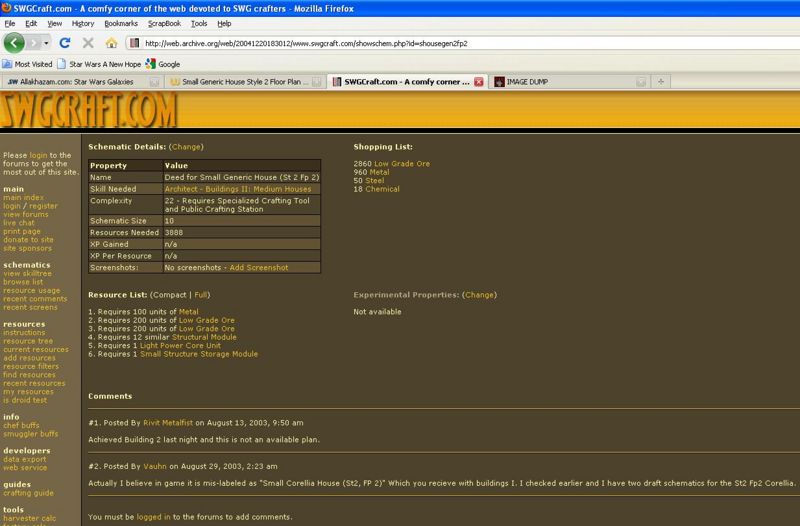Switch to Small Generic House Floor Plan tab
This screenshot has height=526, width=800.
coord(244,81)
